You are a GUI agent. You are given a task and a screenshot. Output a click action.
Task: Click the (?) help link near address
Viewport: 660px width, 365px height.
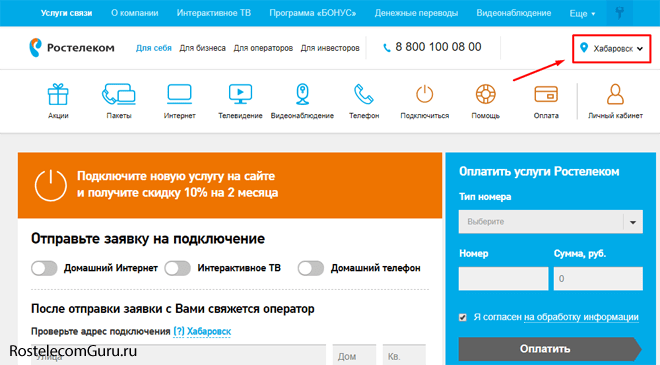179,331
